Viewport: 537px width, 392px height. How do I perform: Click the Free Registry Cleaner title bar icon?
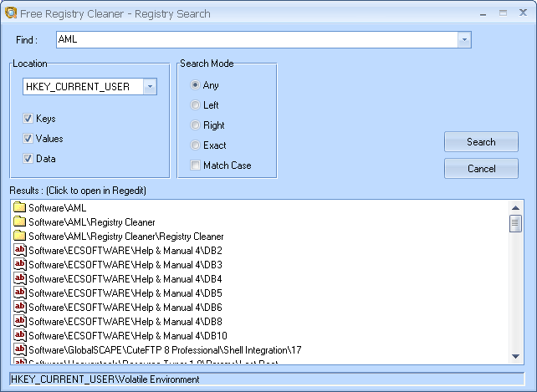tap(11, 13)
